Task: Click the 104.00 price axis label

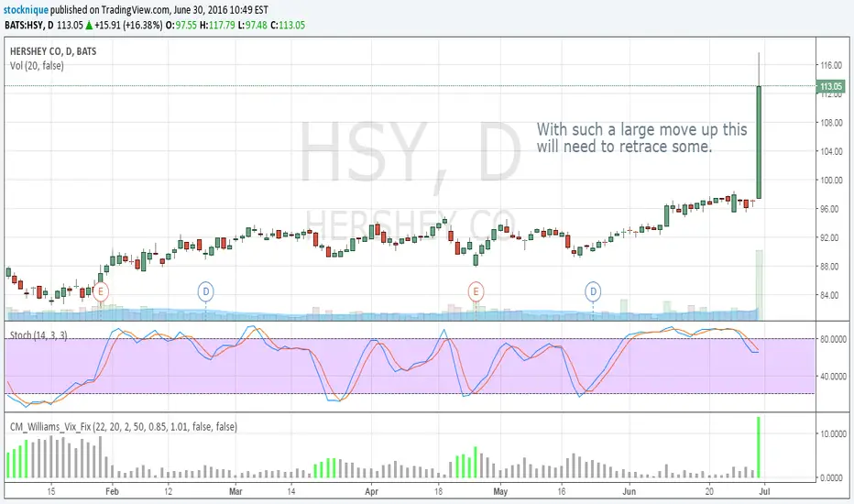Action: 831,151
